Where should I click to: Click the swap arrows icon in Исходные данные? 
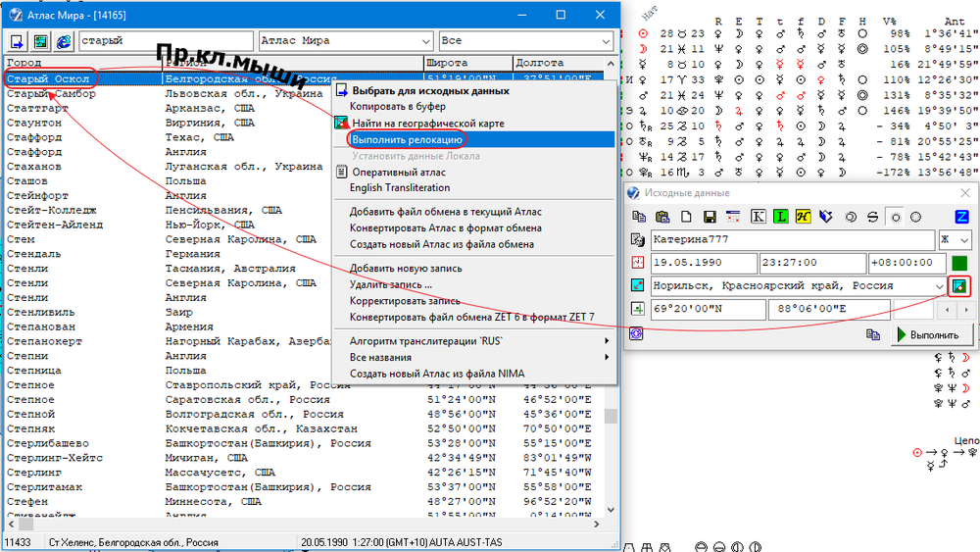(x=872, y=217)
